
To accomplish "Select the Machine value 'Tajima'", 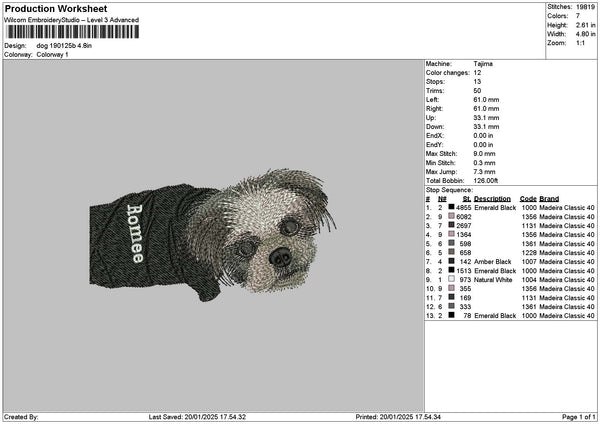I will 483,64.
